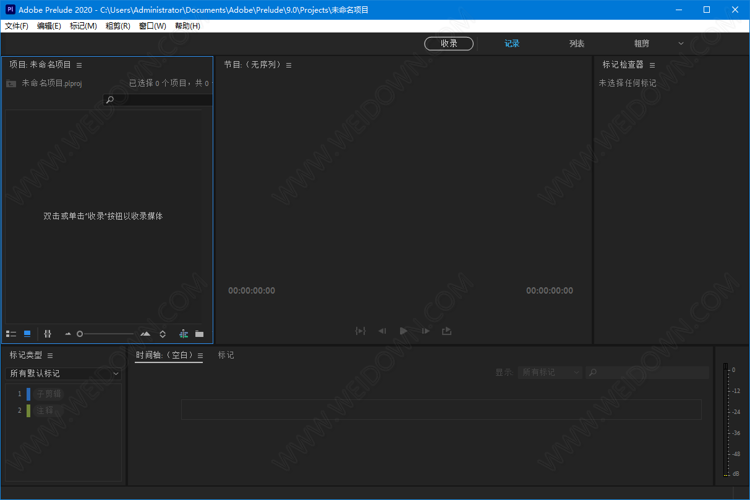750x500 pixels.
Task: Click the empty timeline track area
Action: coord(441,410)
